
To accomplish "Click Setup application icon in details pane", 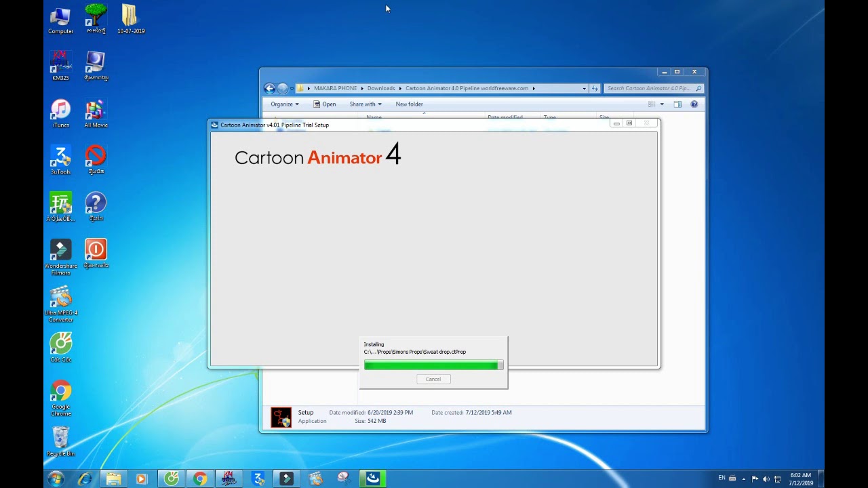I will pos(281,417).
